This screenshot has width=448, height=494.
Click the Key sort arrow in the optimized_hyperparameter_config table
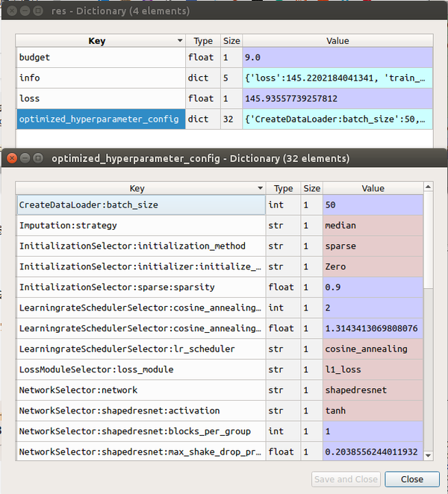coord(260,189)
